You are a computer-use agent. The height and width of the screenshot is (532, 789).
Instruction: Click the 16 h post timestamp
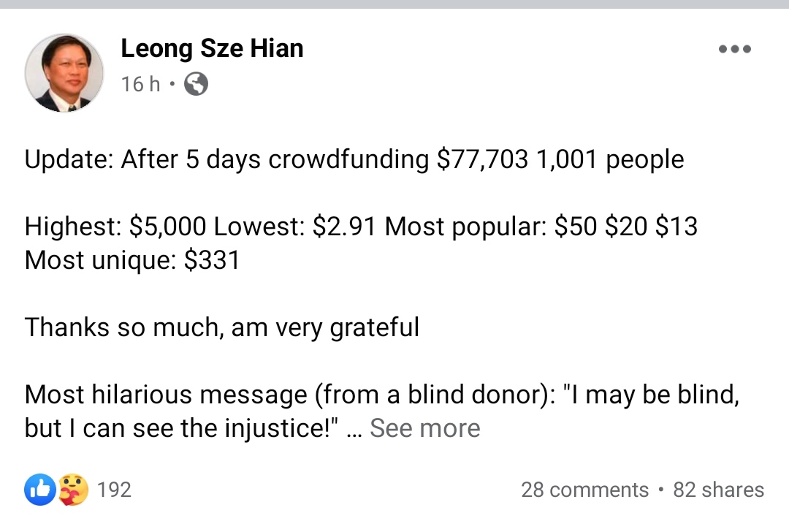click(140, 84)
